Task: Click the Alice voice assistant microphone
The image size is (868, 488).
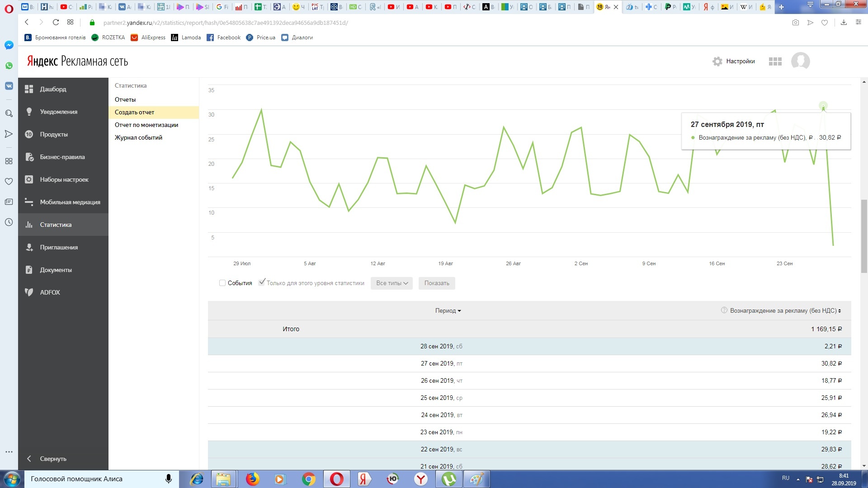Action: [x=169, y=479]
